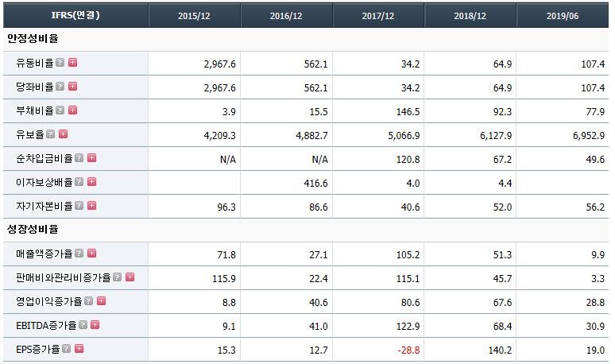Open help icon next to EPS증가율
615x364 pixels.
coord(67,349)
